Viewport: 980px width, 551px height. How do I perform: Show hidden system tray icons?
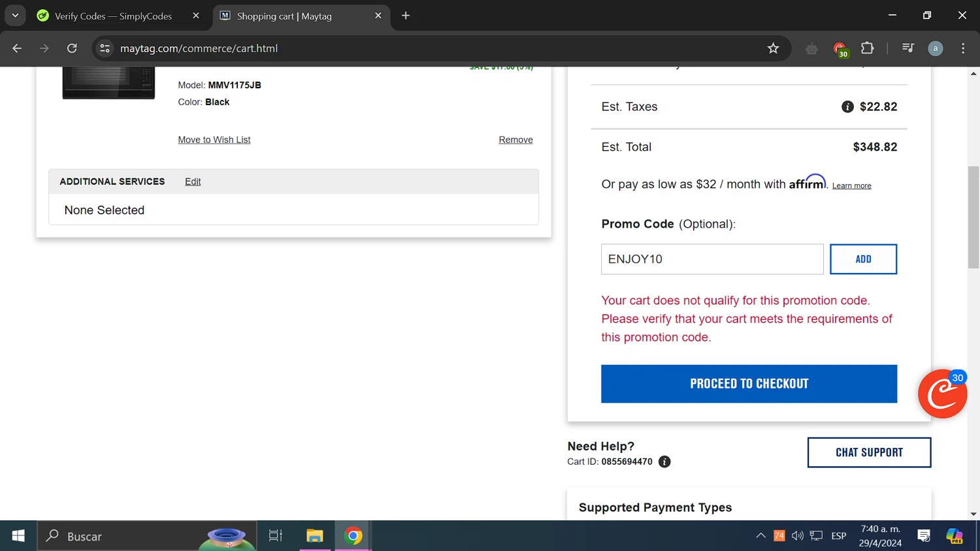(760, 536)
